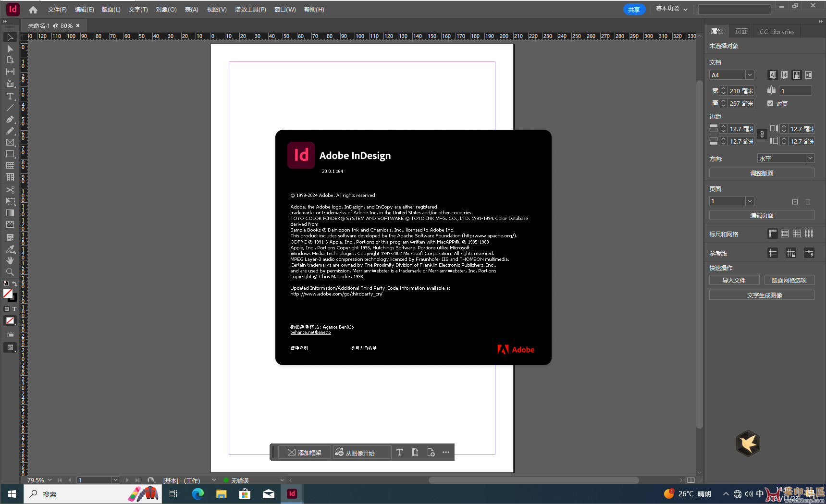Viewport: 826px width, 504px height.
Task: Select the Horizontal Grid tool
Action: point(10,165)
